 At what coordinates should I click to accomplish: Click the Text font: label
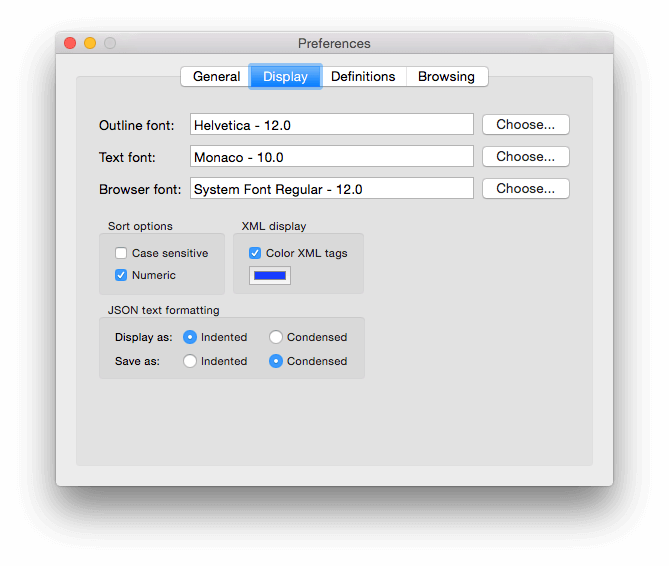tap(127, 157)
